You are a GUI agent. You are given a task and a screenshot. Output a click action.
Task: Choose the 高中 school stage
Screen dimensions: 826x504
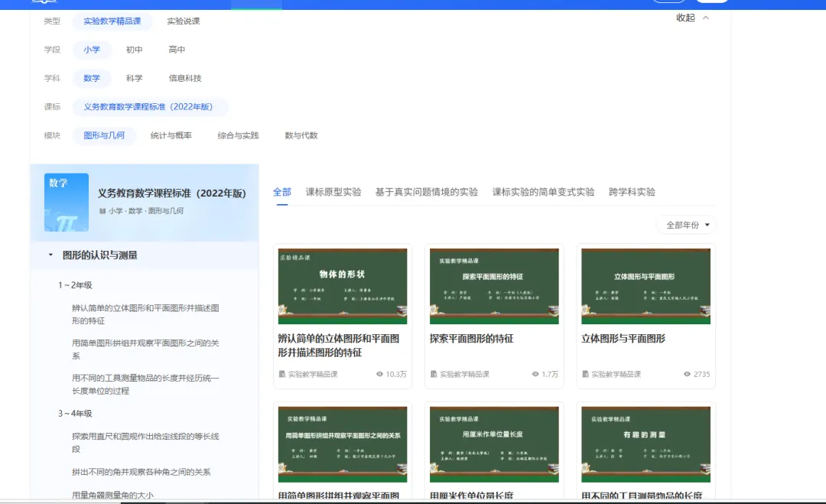[177, 50]
